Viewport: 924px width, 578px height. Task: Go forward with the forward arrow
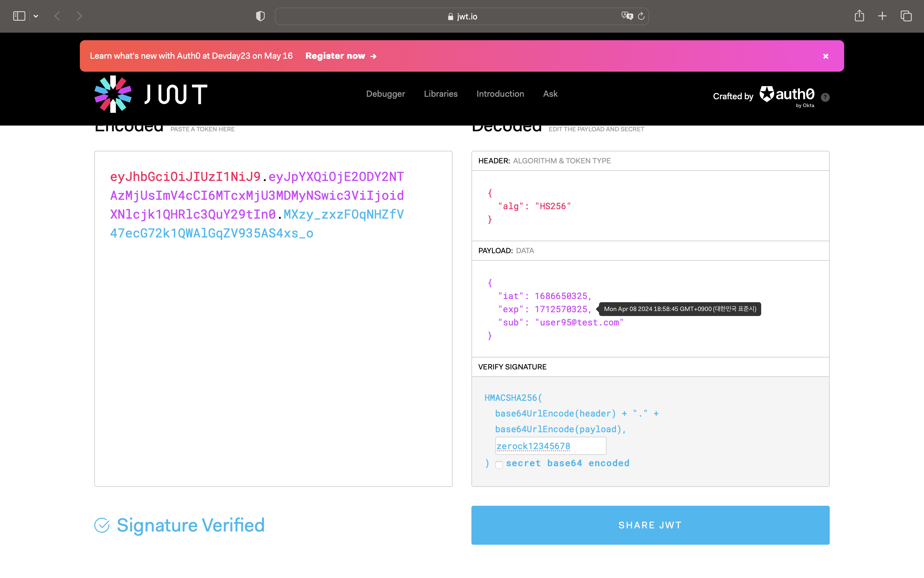[x=79, y=16]
